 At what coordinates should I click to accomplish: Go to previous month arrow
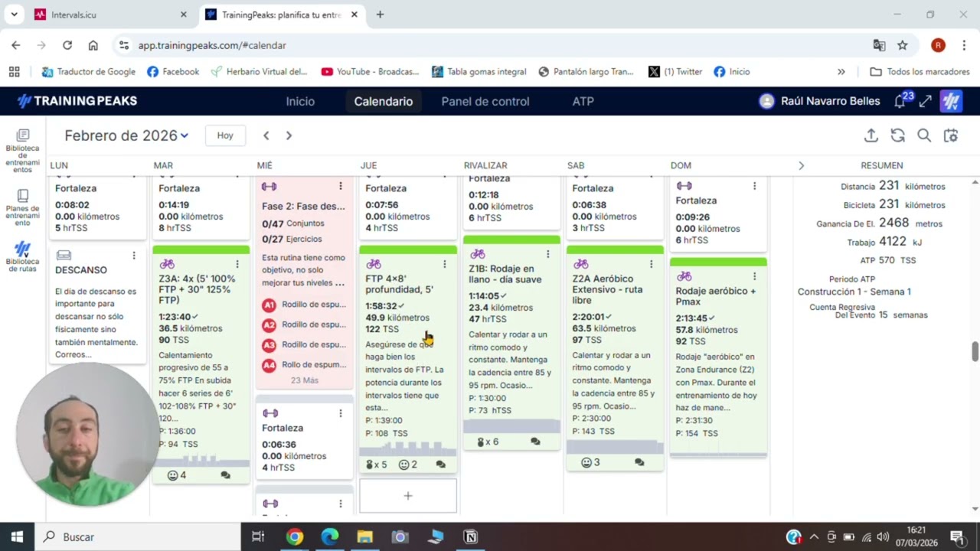pos(266,135)
